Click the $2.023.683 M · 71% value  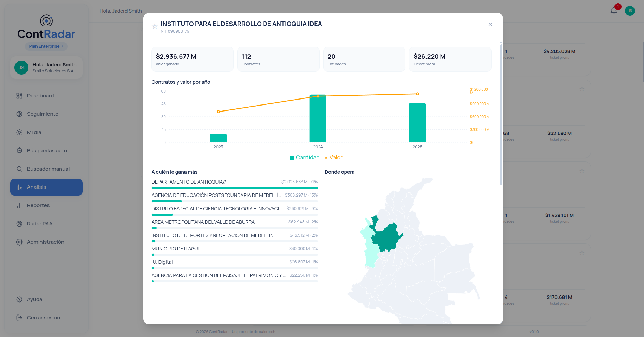tap(299, 182)
